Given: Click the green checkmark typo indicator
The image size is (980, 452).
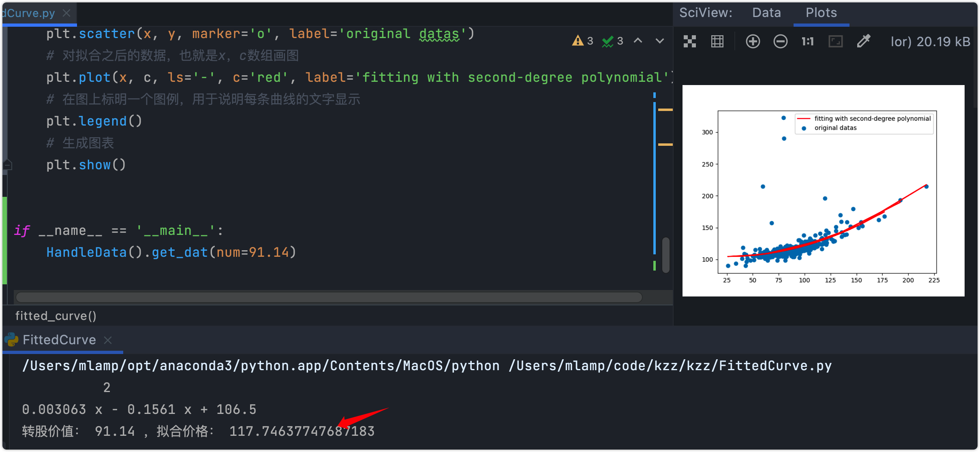Looking at the screenshot, I should pos(612,41).
